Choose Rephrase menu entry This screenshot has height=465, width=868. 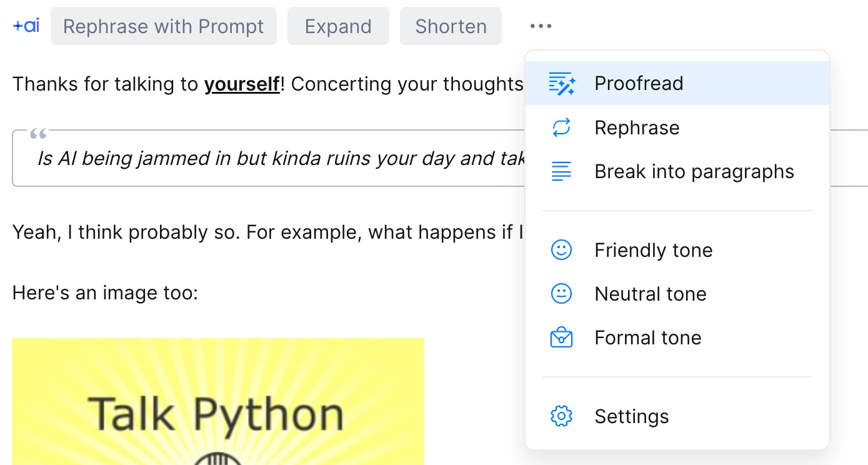637,127
